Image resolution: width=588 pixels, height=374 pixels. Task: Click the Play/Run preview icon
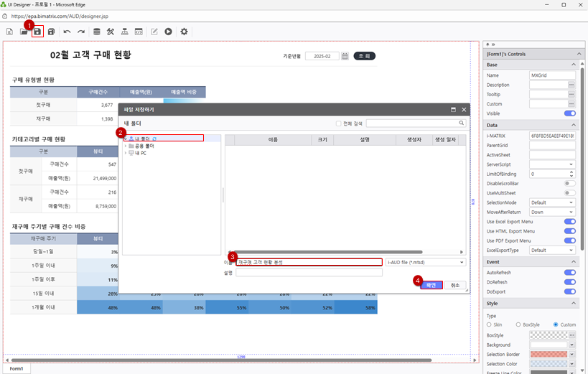[168, 32]
